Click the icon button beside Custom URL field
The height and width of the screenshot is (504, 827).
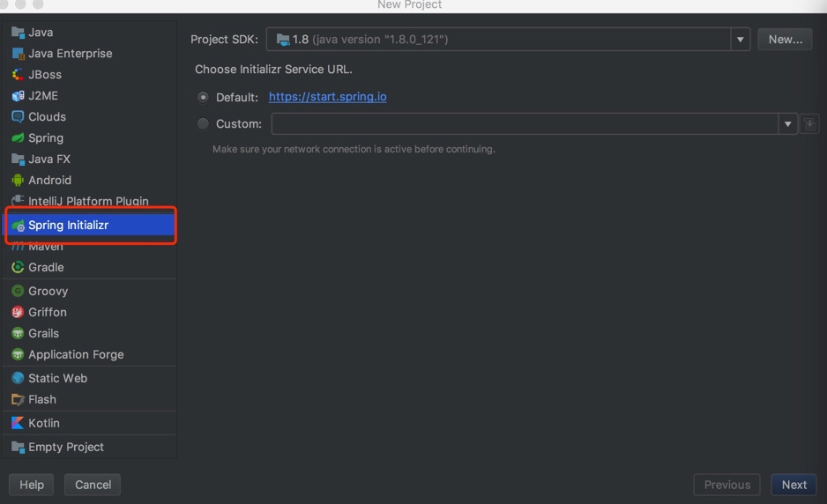pos(809,124)
